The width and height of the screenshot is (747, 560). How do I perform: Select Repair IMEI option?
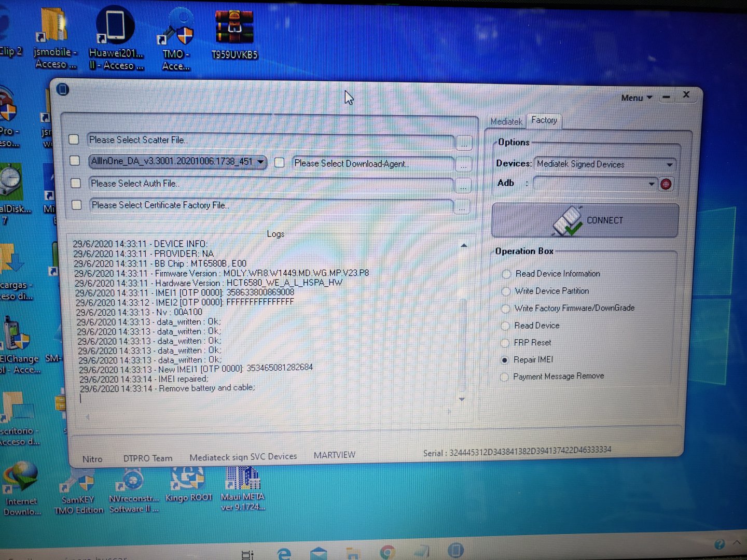[x=505, y=360]
